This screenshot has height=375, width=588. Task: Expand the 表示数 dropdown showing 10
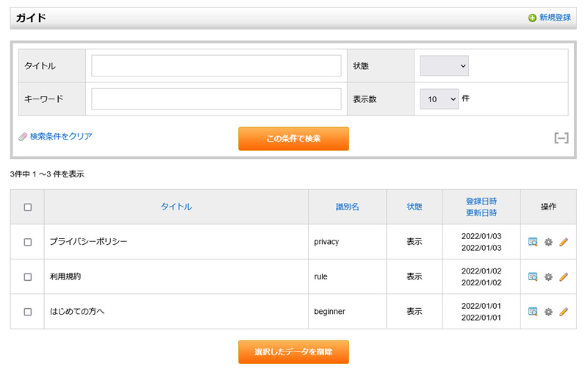(439, 99)
